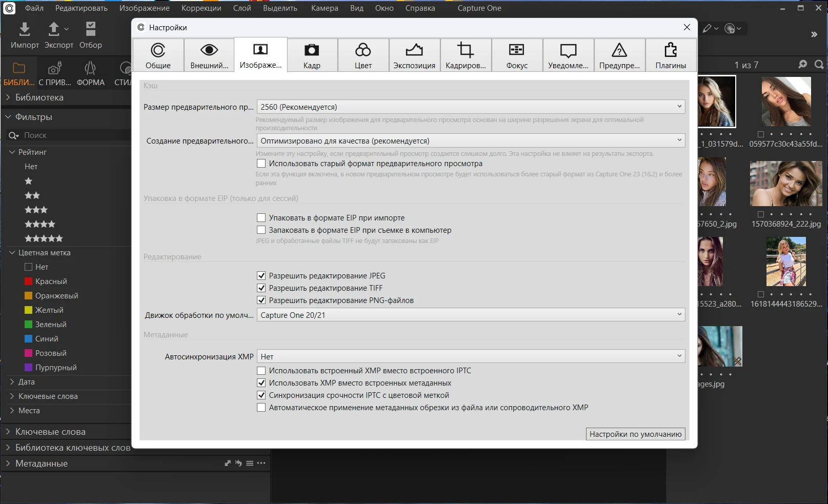Open the Плагины settings section
Screen dimensions: 828x504
pyautogui.click(x=671, y=55)
